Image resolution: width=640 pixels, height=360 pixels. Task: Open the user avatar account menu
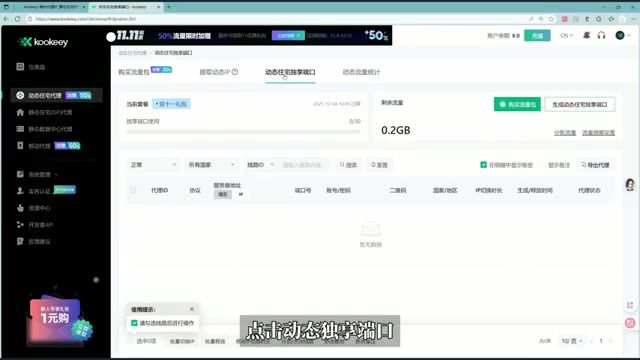pos(623,36)
